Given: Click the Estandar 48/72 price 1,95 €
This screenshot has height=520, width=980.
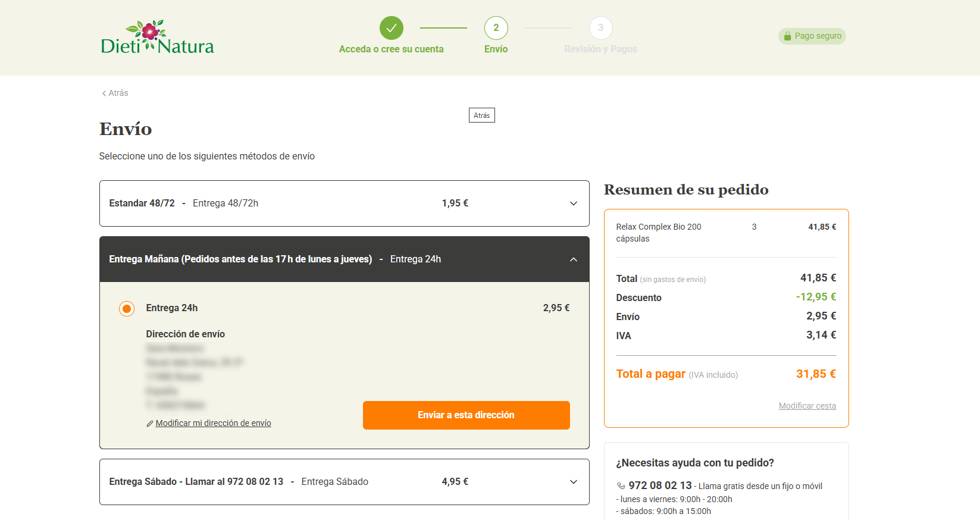Looking at the screenshot, I should 455,203.
